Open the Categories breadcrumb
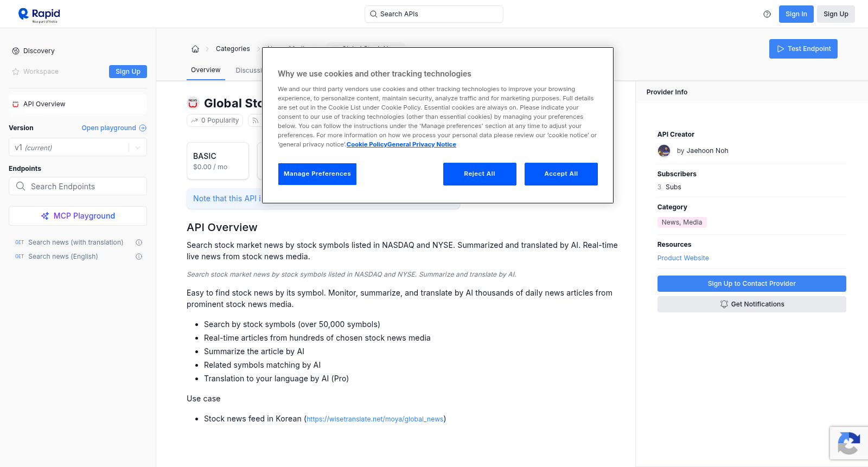The height and width of the screenshot is (467, 868). [233, 49]
